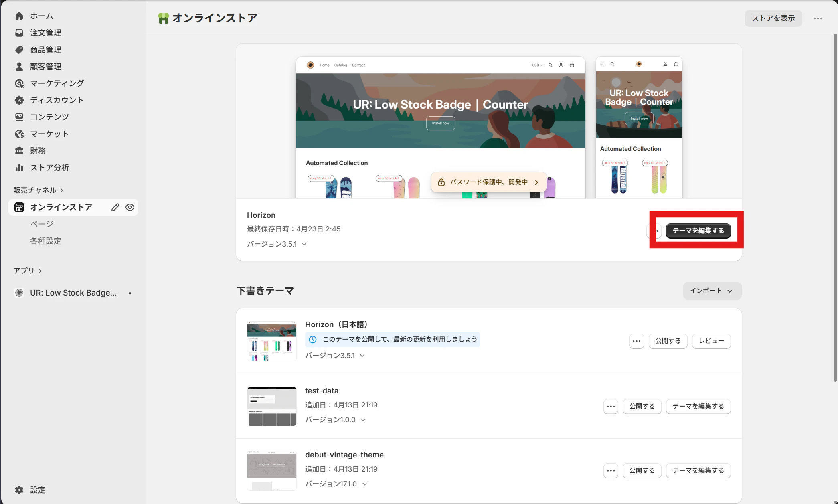
Task: Click テーマを編集する for current Horizon theme
Action: 698,231
